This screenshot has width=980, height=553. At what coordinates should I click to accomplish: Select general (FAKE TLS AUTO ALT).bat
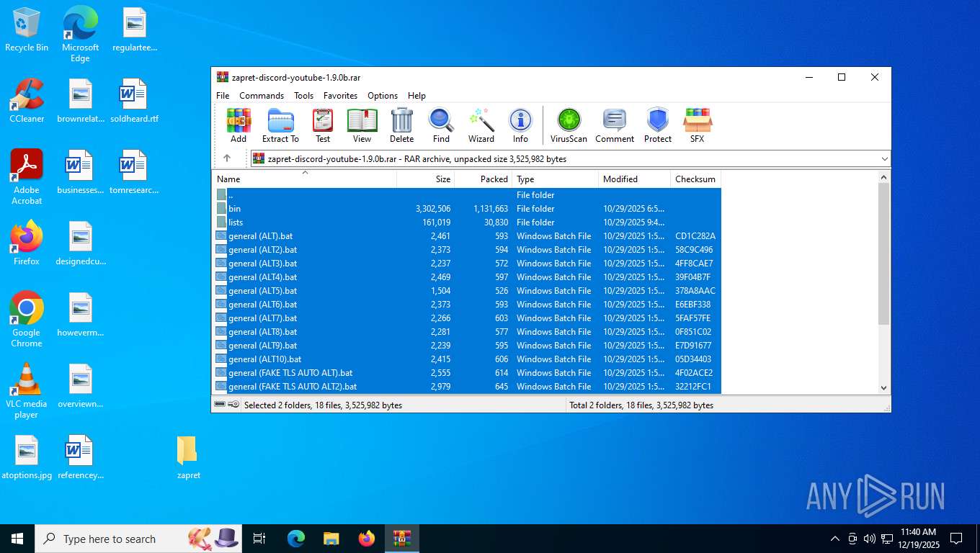(x=467, y=372)
